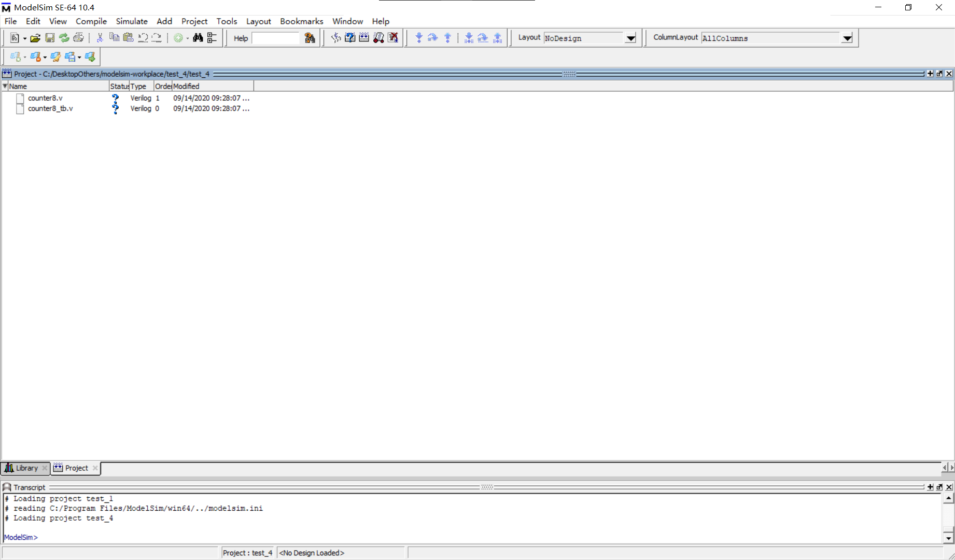Click the Transcript scrollbar down arrow
Image resolution: width=955 pixels, height=560 pixels.
point(948,538)
